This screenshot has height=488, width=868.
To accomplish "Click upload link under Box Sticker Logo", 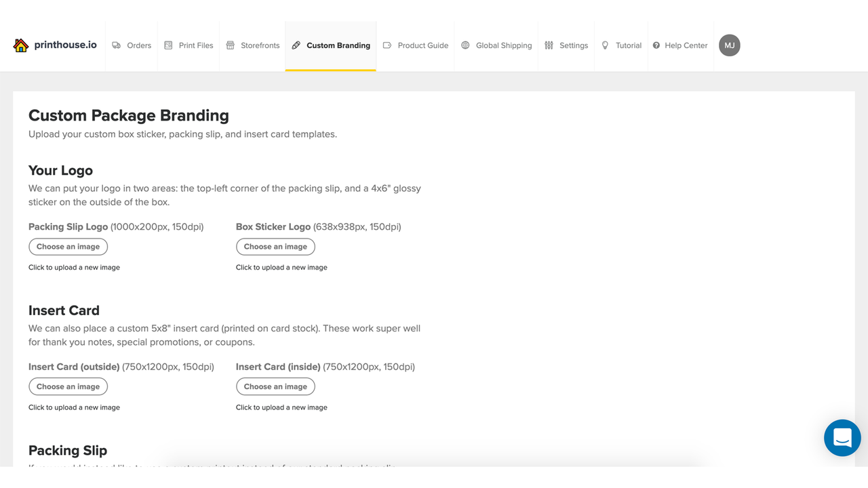I will pos(281,267).
